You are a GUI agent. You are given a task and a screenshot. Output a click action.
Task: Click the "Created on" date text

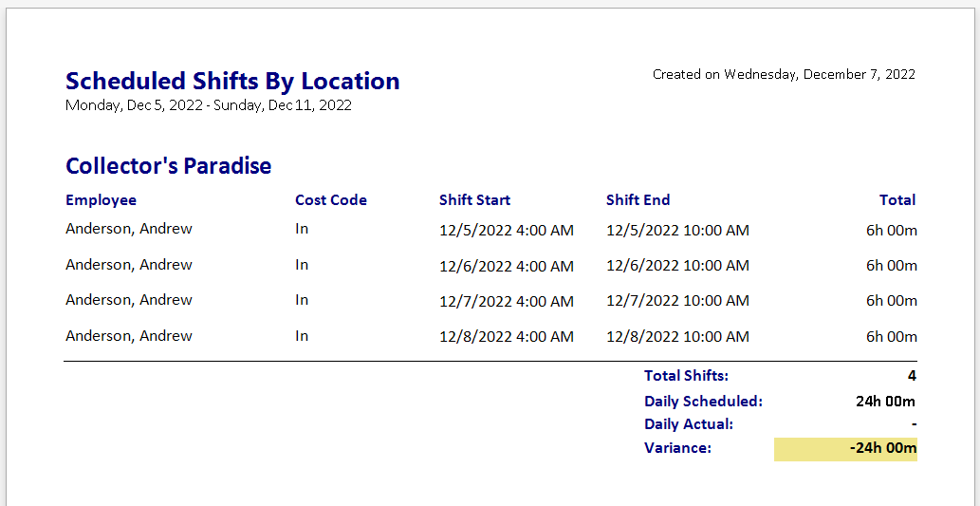[784, 74]
